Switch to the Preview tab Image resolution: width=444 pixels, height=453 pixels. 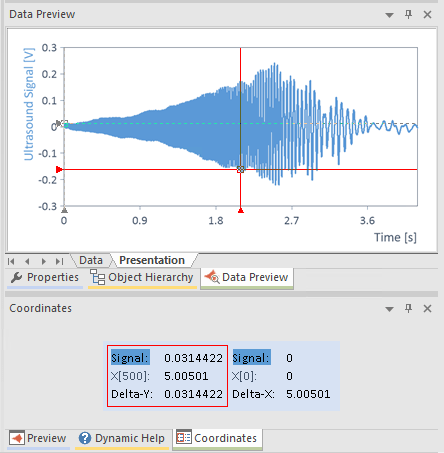point(38,438)
